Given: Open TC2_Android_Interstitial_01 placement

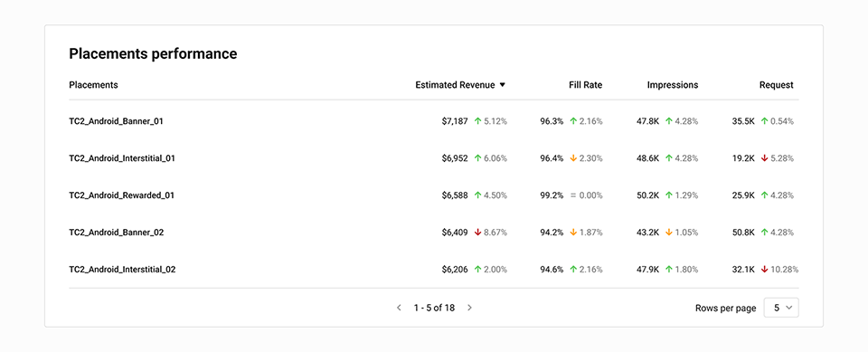Looking at the screenshot, I should pyautogui.click(x=122, y=158).
